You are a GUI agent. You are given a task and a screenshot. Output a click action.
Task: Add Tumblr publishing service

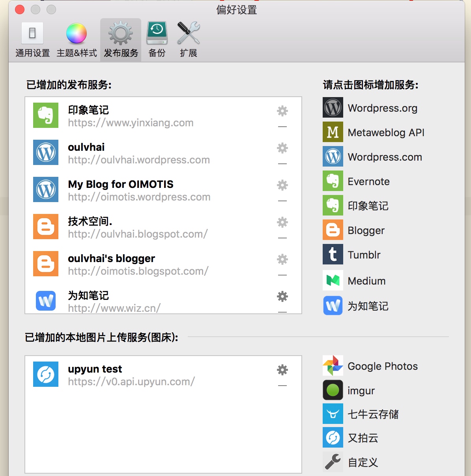coord(333,255)
